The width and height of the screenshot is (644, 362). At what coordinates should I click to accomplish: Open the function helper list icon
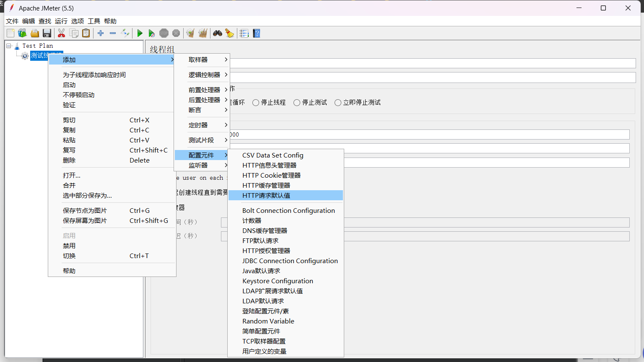coord(244,33)
